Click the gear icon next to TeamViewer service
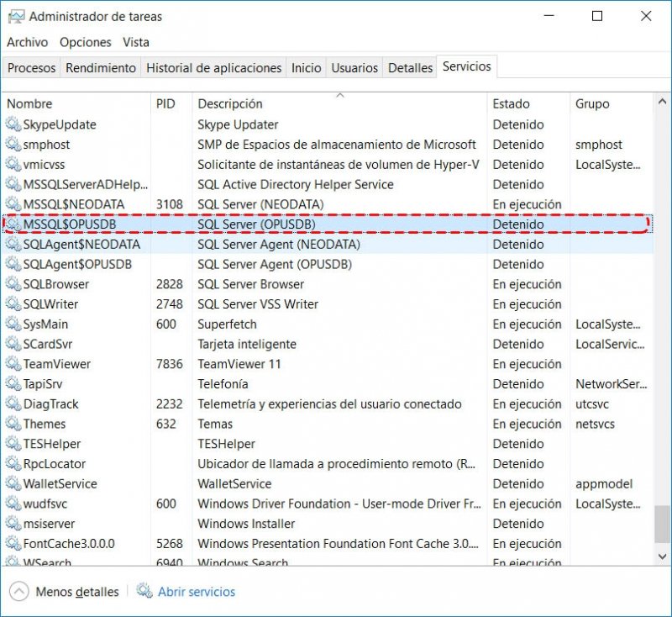The image size is (672, 617). tap(13, 364)
